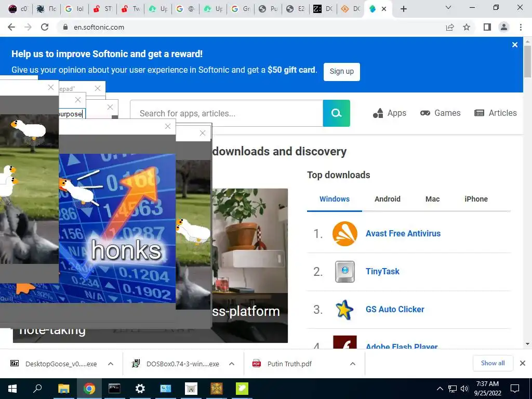Click the green Desktop Goose taskbar icon
Screen dimensions: 532x399
tap(242, 389)
